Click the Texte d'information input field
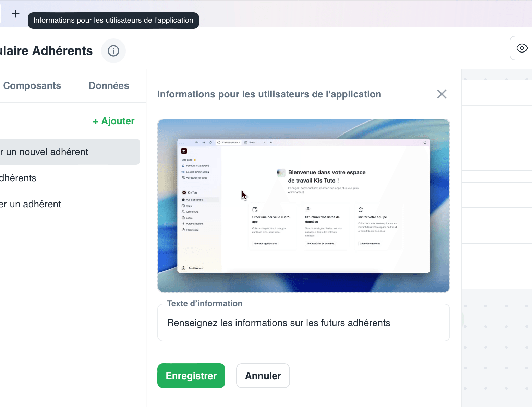 [x=304, y=323]
